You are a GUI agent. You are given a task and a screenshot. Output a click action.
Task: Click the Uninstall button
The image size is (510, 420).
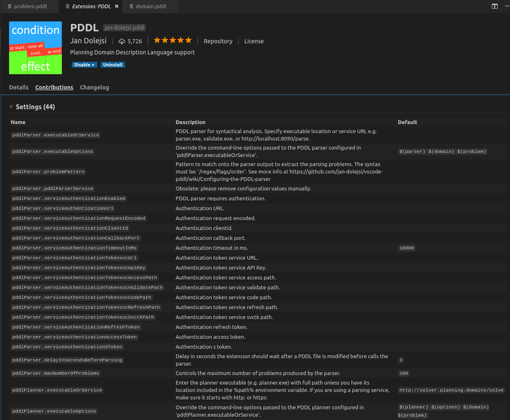coord(113,65)
